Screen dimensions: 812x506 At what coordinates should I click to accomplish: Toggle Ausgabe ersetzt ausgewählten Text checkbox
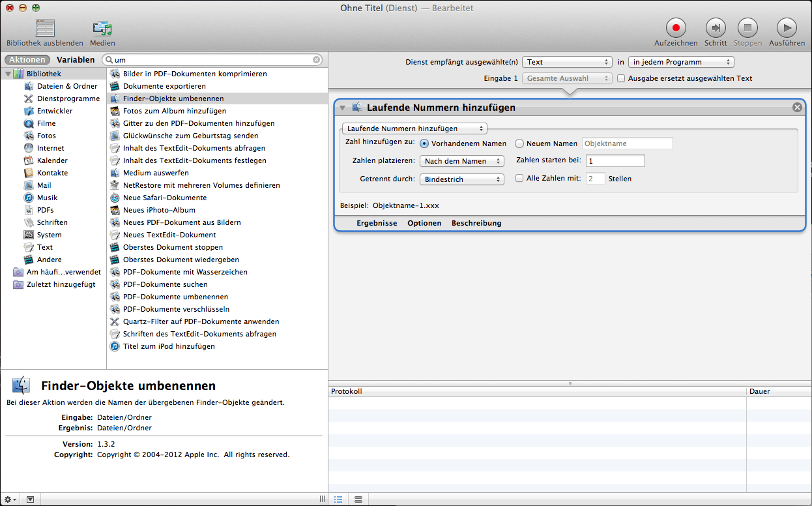621,78
